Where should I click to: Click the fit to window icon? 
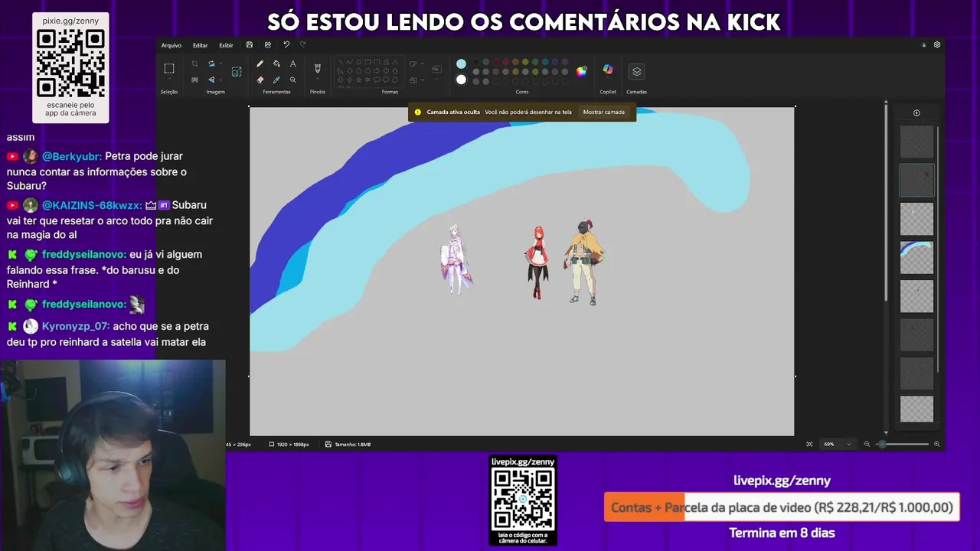pos(809,444)
